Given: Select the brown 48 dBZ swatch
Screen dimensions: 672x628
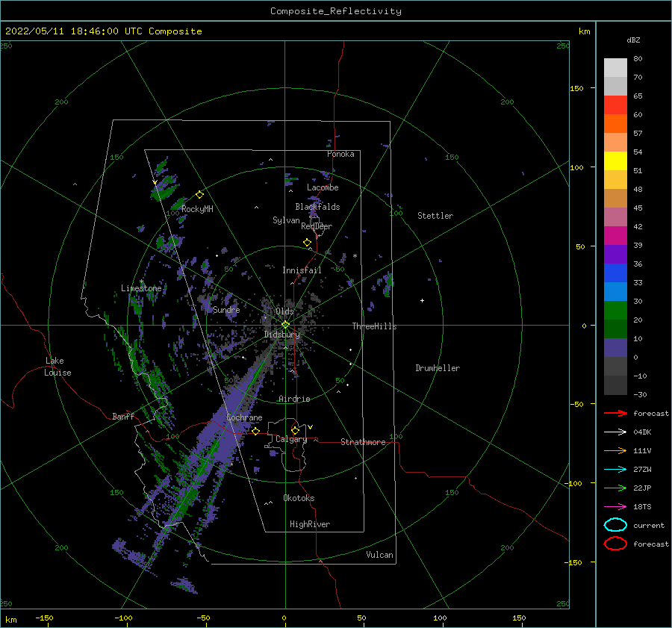Looking at the screenshot, I should click(615, 198).
